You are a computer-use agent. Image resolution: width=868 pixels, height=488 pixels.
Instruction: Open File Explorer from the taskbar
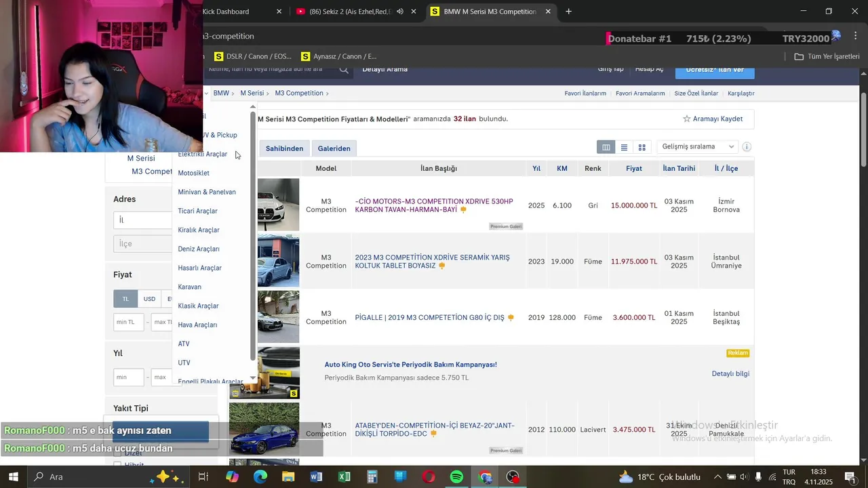pyautogui.click(x=288, y=477)
